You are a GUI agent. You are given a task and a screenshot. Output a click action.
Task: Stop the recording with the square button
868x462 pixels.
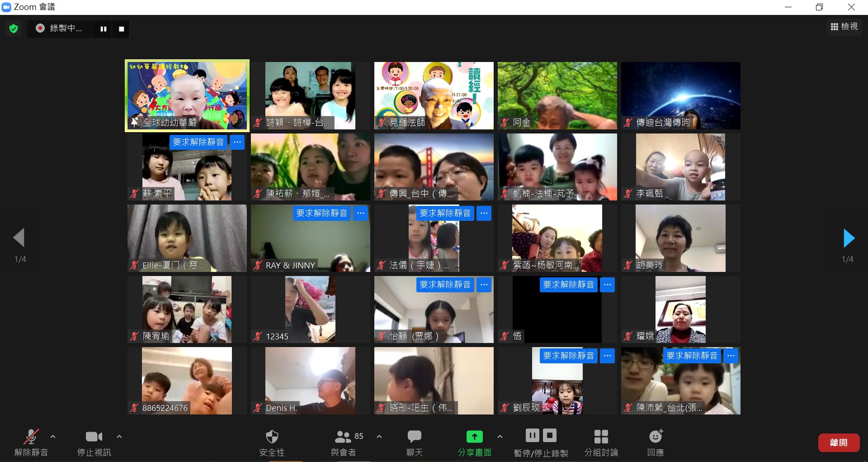(x=121, y=29)
